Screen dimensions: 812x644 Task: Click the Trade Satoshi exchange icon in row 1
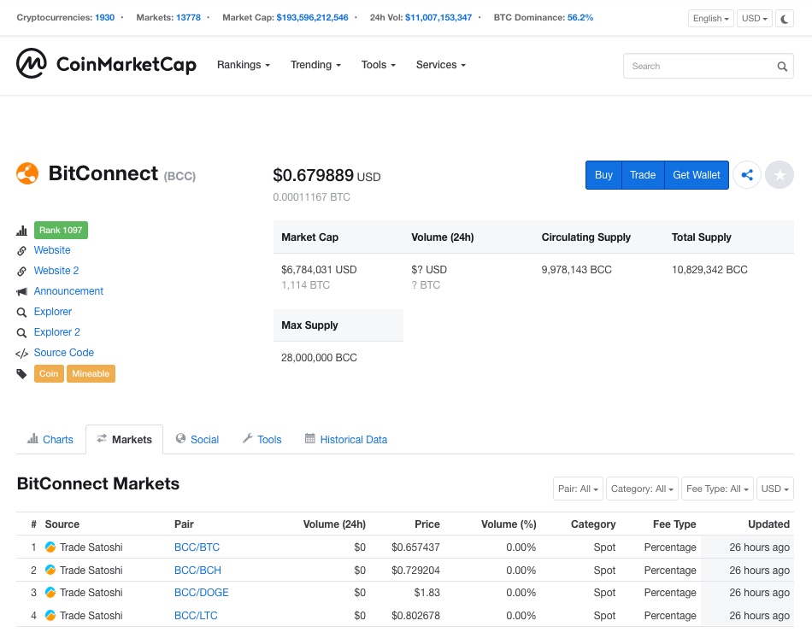point(50,547)
